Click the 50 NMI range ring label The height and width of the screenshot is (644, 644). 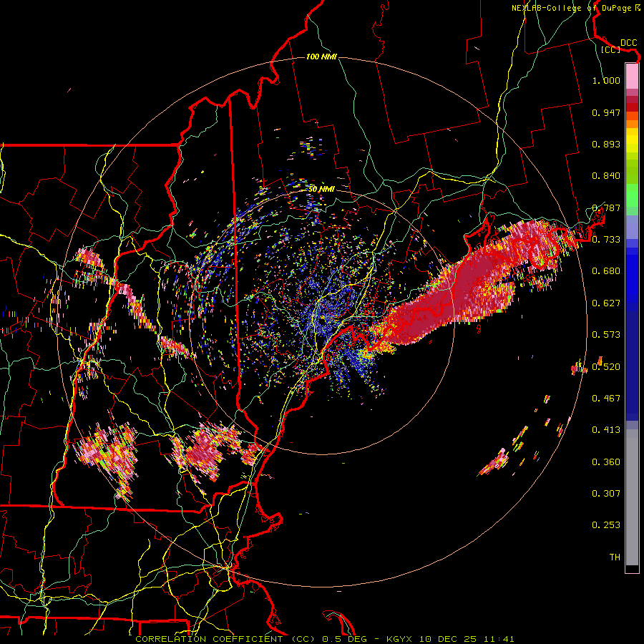[x=321, y=189]
